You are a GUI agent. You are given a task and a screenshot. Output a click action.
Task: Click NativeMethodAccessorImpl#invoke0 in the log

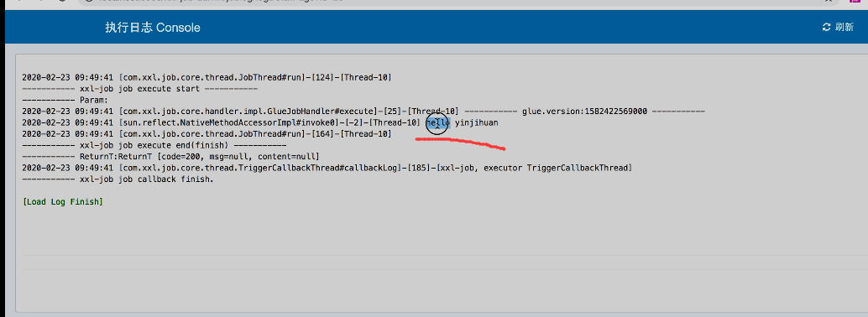point(230,122)
